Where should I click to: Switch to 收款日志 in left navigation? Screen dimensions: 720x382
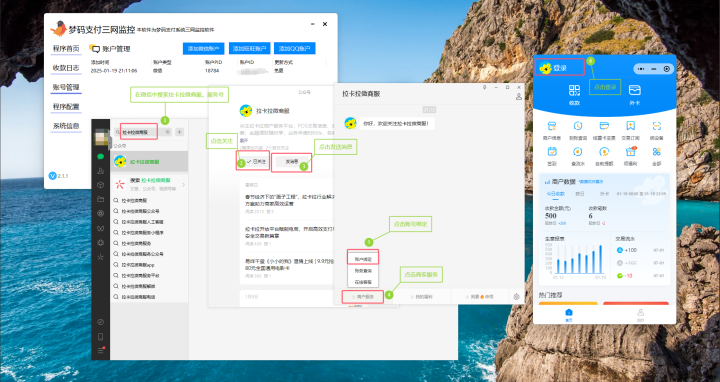[x=66, y=68]
